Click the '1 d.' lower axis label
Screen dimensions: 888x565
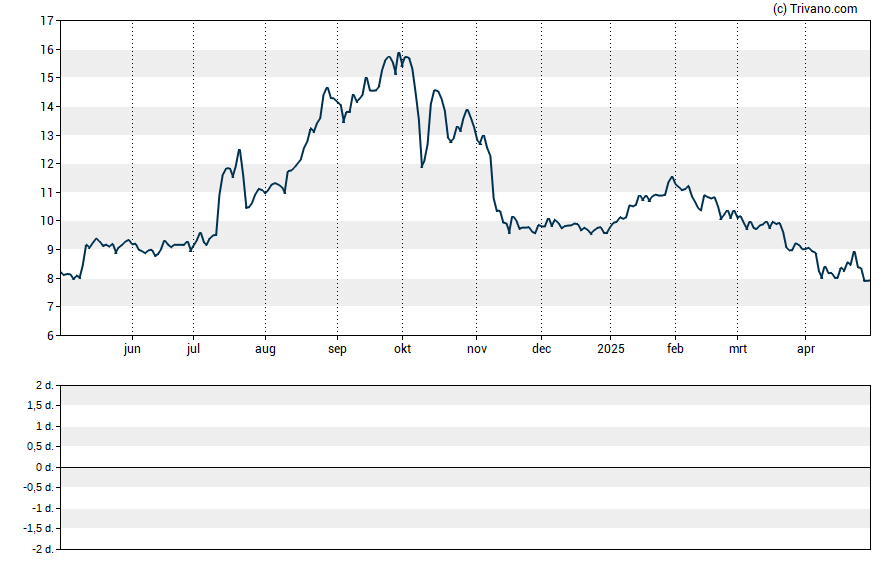click(44, 426)
